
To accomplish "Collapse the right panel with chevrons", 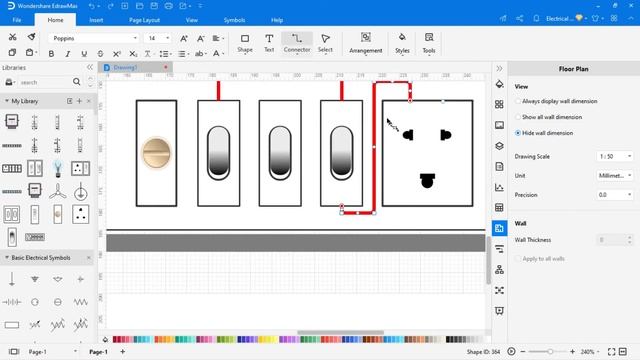I will point(499,69).
